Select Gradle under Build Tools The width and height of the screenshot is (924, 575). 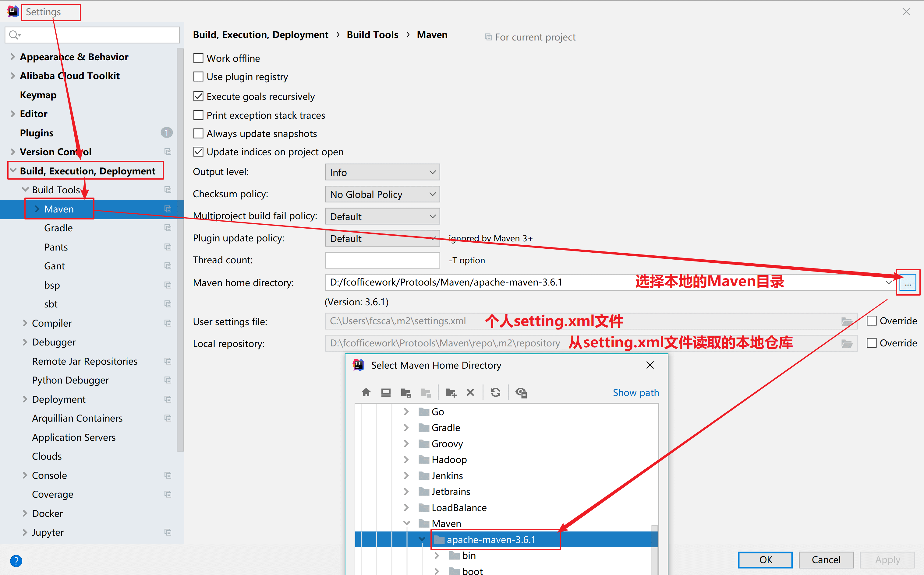coord(58,228)
